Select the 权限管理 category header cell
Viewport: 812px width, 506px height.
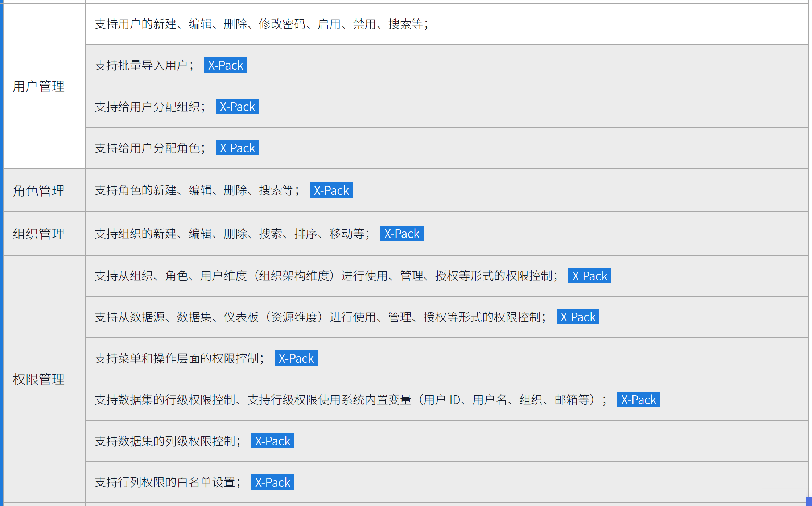point(39,379)
